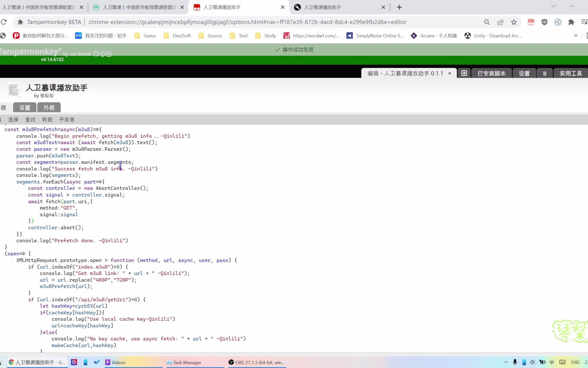Reload the page with the refresh icon
The image size is (588, 368).
point(4,22)
